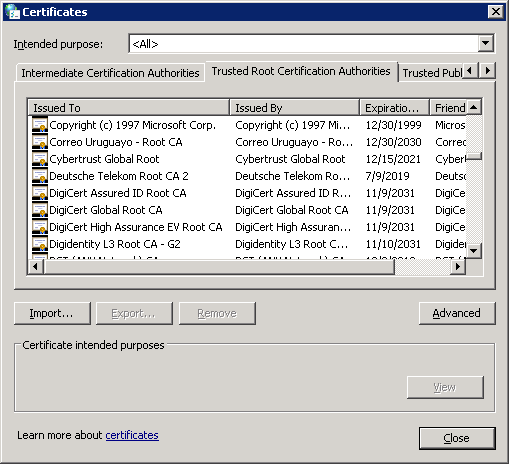Click the certificate icon for DigiCert Assured ID Root CA
The height and width of the screenshot is (464, 509).
tap(40, 193)
